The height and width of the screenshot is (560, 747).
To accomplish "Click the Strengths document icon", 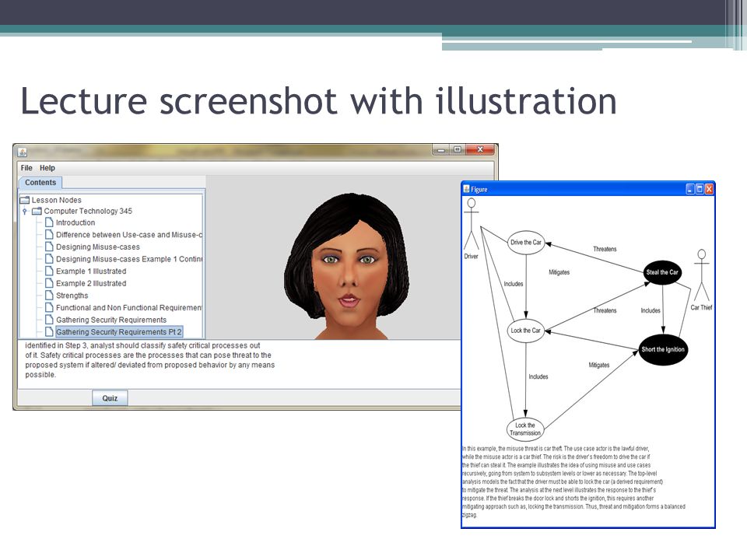I will tap(49, 296).
